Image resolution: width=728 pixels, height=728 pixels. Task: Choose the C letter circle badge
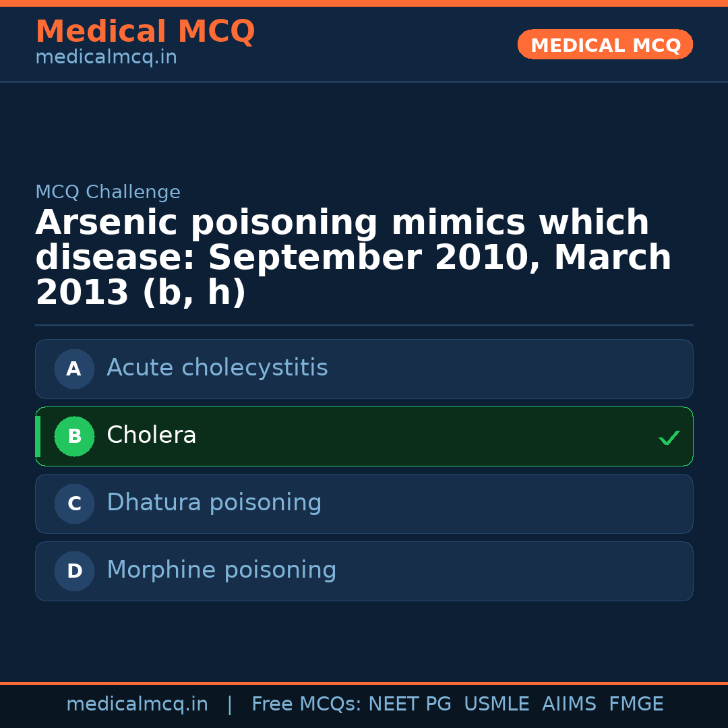tap(74, 504)
